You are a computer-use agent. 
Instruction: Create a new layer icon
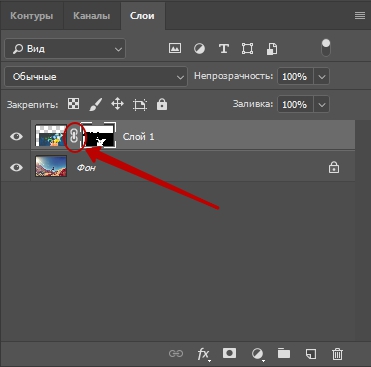tap(311, 353)
